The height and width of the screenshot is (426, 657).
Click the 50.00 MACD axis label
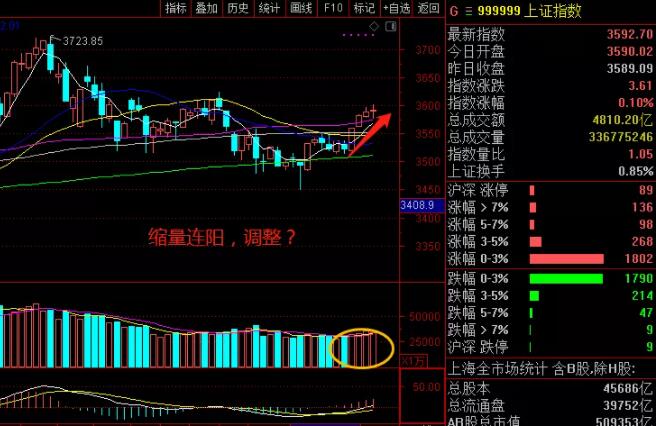427,387
